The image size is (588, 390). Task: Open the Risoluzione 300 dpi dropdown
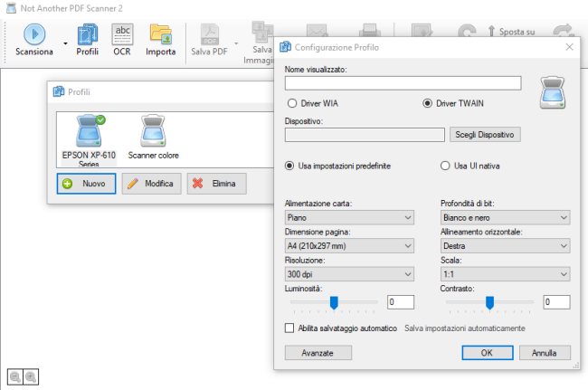[349, 273]
